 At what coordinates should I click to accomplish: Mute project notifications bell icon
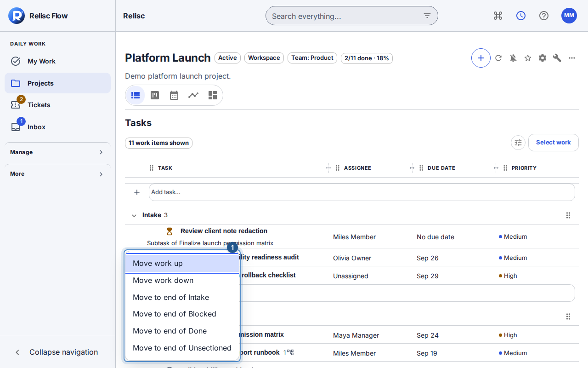513,58
